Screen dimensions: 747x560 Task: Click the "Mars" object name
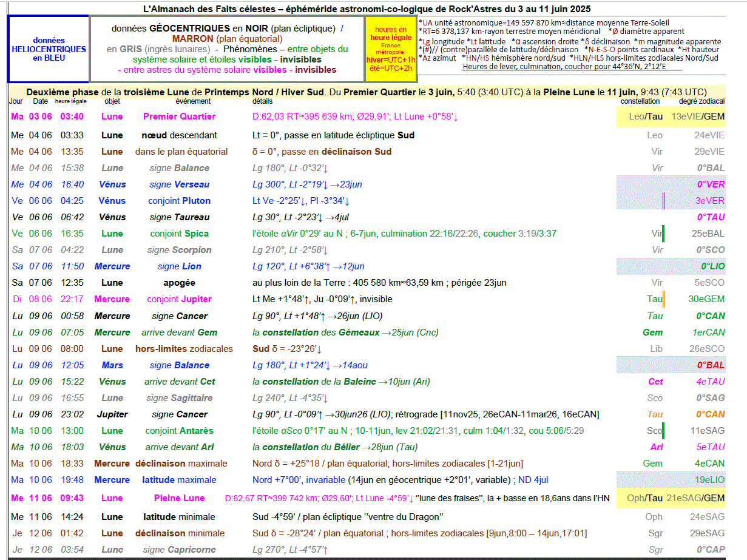pyautogui.click(x=112, y=365)
